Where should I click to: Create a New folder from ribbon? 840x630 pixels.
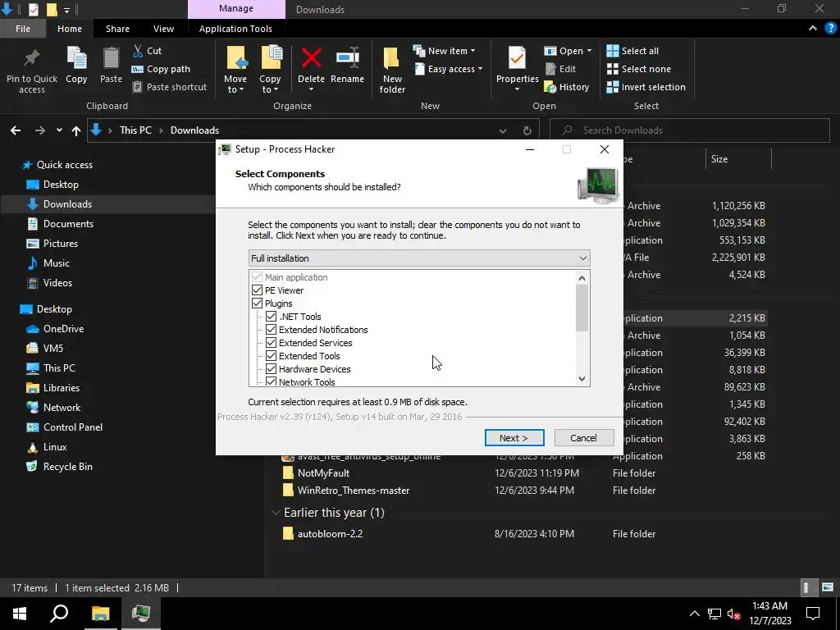(x=392, y=71)
